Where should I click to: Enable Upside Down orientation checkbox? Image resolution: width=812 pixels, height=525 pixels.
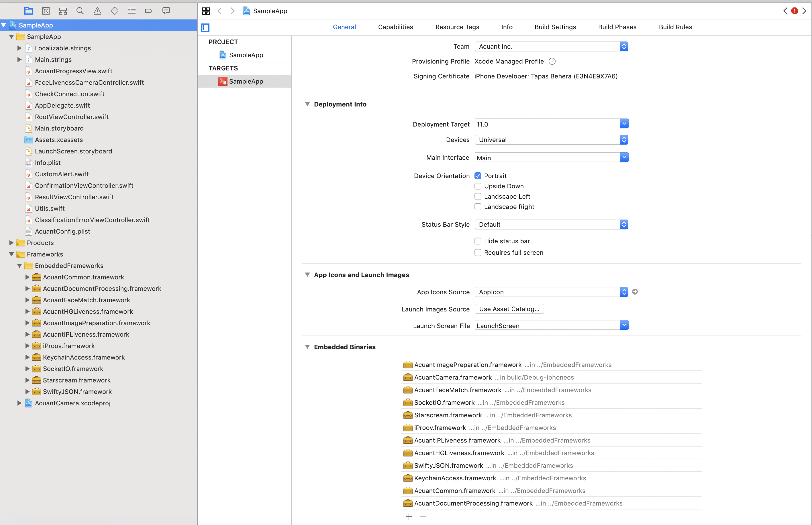tap(478, 186)
